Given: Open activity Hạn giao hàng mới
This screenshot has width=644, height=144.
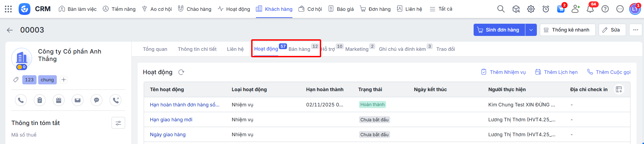Looking at the screenshot, I should click(171, 120).
